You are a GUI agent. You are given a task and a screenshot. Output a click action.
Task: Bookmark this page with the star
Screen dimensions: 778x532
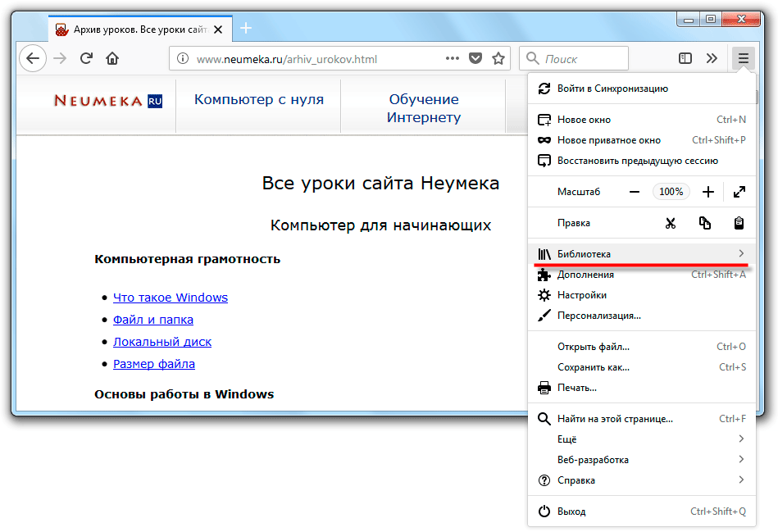(498, 58)
